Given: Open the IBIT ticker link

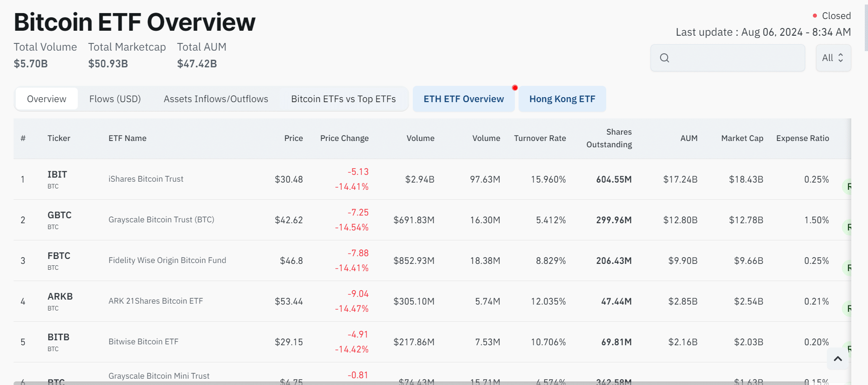Looking at the screenshot, I should (x=57, y=174).
